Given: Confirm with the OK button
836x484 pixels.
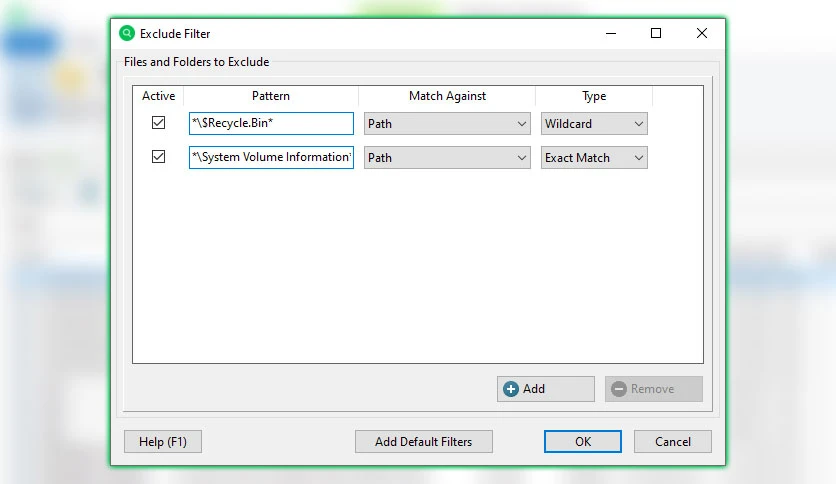Looking at the screenshot, I should click(x=583, y=442).
